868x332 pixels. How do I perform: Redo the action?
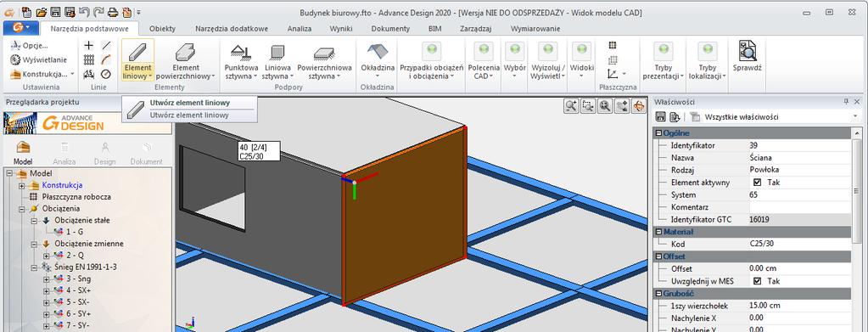tap(98, 11)
